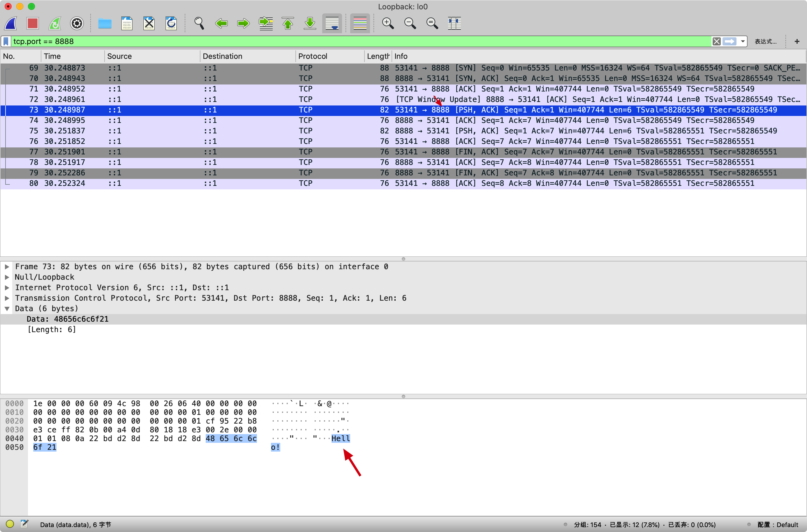Viewport: 807px width, 532px height.
Task: Open capture options gear icon
Action: tap(77, 23)
